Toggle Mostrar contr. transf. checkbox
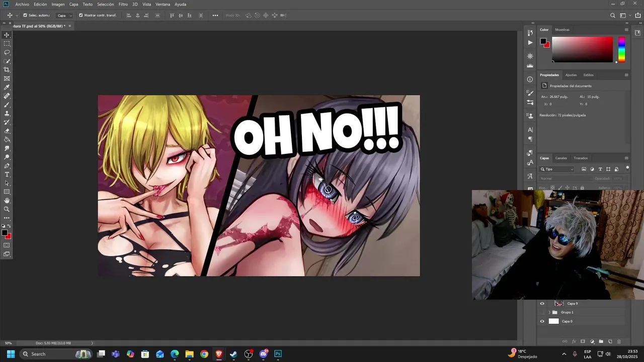 tap(80, 15)
